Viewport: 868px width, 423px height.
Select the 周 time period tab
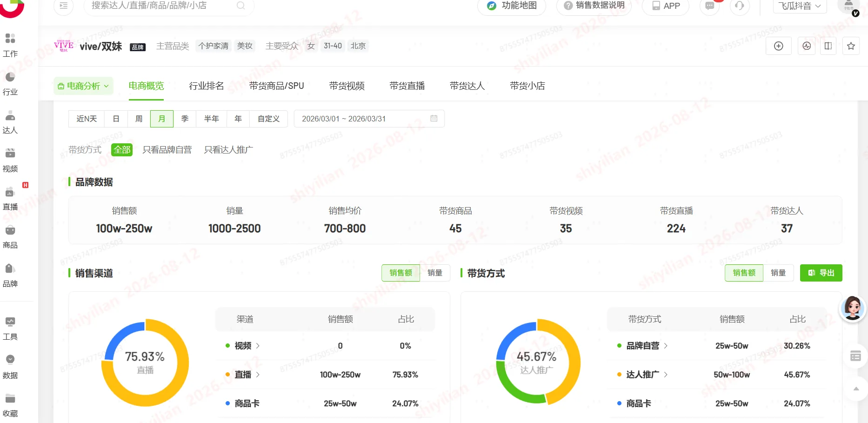click(x=139, y=119)
